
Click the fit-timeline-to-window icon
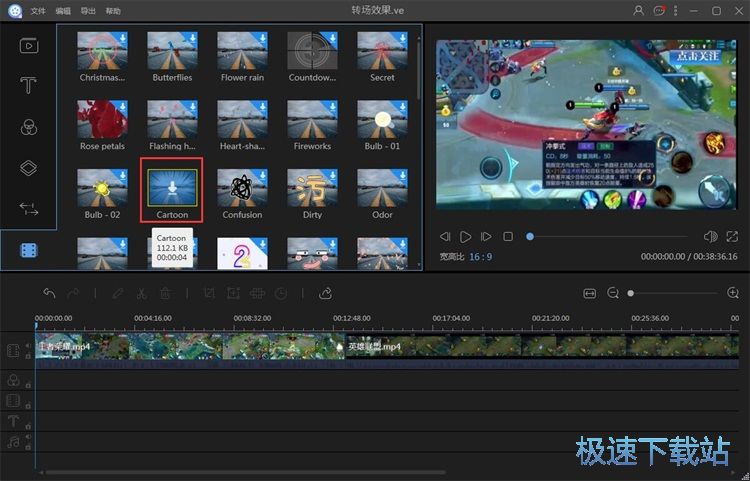[590, 293]
